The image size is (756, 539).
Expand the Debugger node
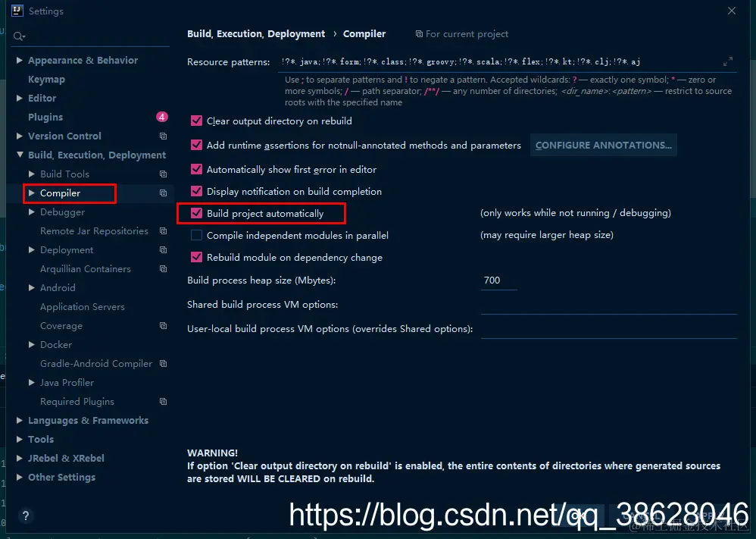(31, 212)
